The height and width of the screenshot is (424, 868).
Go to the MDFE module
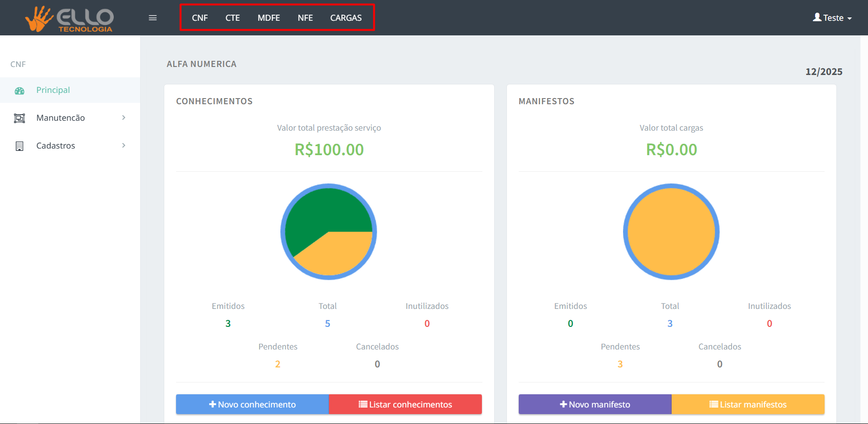point(269,18)
